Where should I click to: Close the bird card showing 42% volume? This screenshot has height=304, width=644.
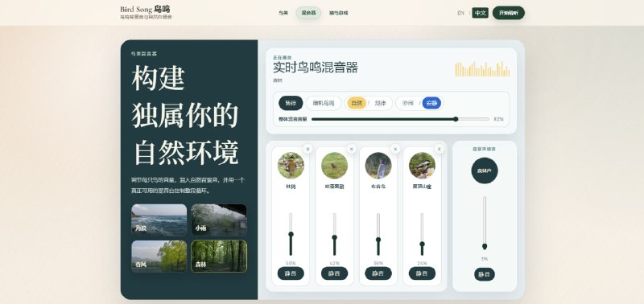click(352, 149)
